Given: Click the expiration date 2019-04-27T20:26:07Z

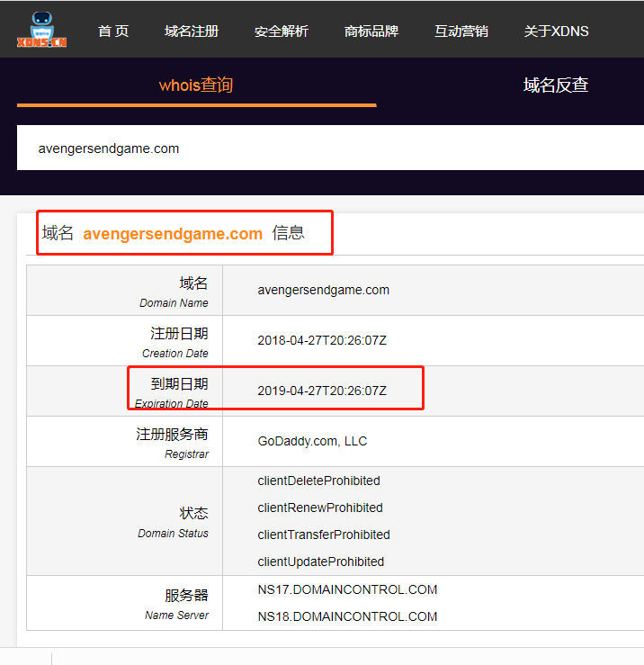Looking at the screenshot, I should [321, 391].
